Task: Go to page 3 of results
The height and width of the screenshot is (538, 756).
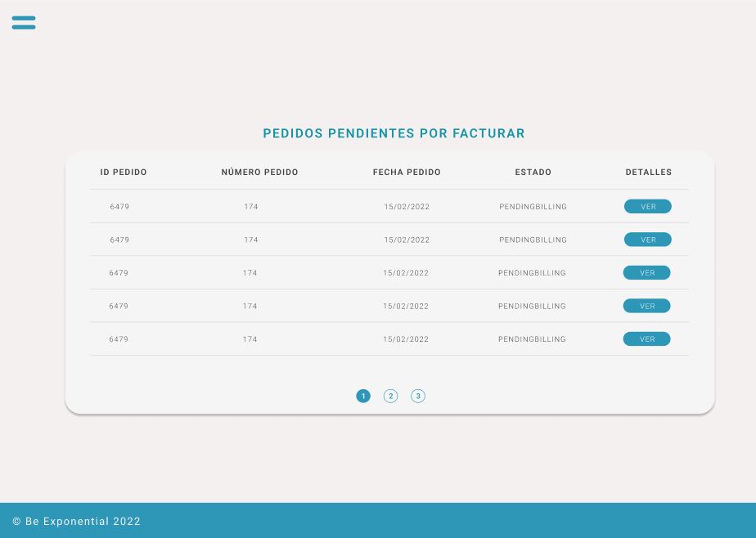Action: coord(418,396)
